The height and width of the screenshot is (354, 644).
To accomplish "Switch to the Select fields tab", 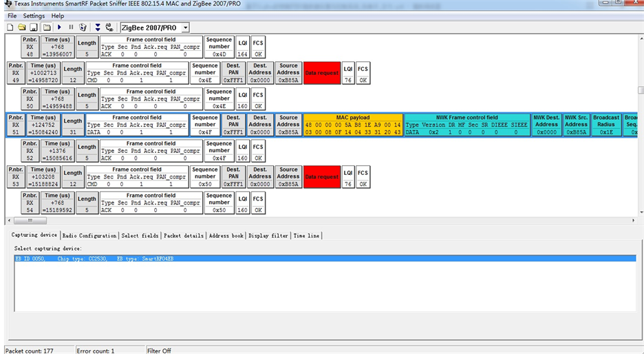I will tap(140, 236).
